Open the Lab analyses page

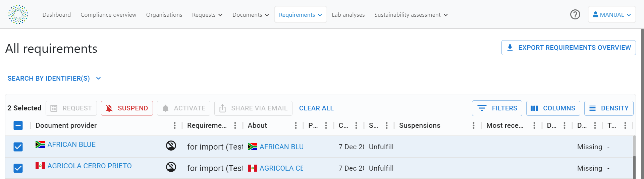point(348,15)
